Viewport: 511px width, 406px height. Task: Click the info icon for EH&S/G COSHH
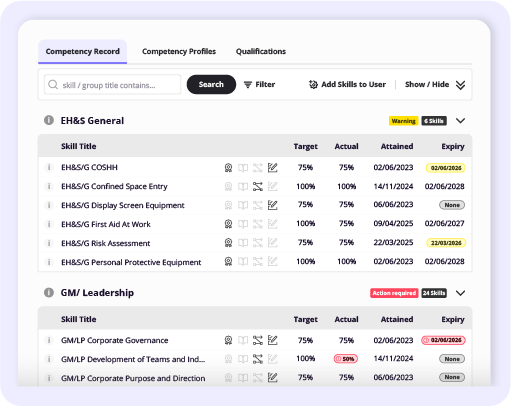(49, 167)
